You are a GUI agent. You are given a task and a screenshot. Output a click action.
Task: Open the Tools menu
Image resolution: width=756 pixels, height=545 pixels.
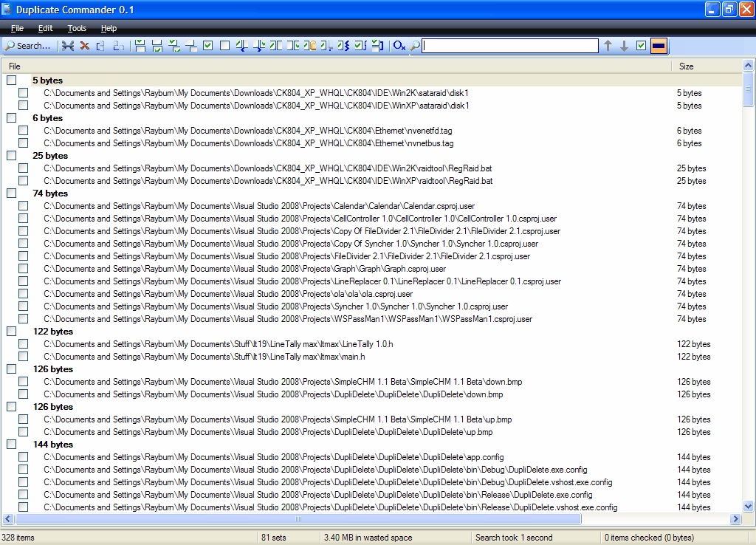click(x=77, y=28)
